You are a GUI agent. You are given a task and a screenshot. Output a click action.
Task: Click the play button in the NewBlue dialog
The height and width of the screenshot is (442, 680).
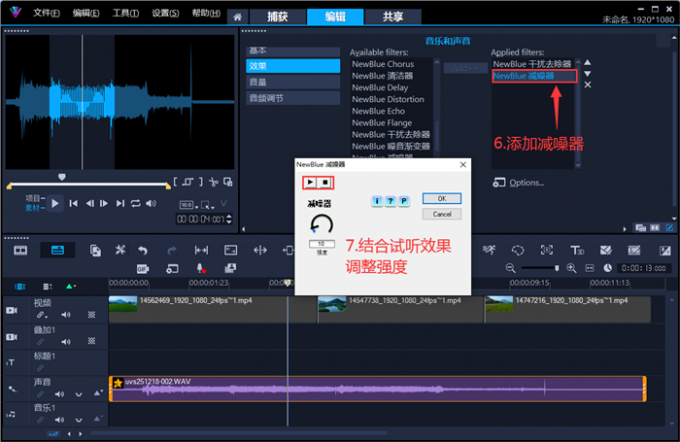coord(309,182)
